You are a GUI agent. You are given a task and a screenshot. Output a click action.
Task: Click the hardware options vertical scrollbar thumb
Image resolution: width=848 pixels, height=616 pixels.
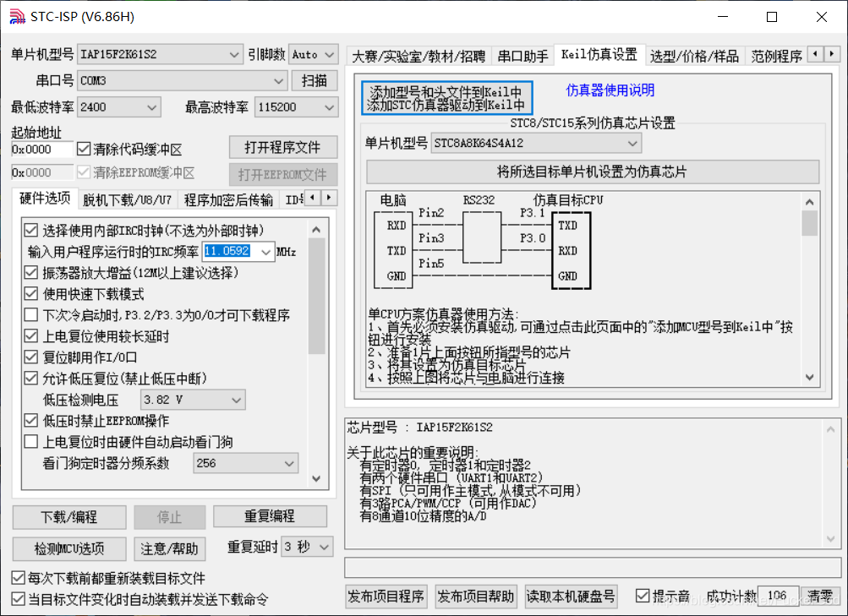click(317, 296)
